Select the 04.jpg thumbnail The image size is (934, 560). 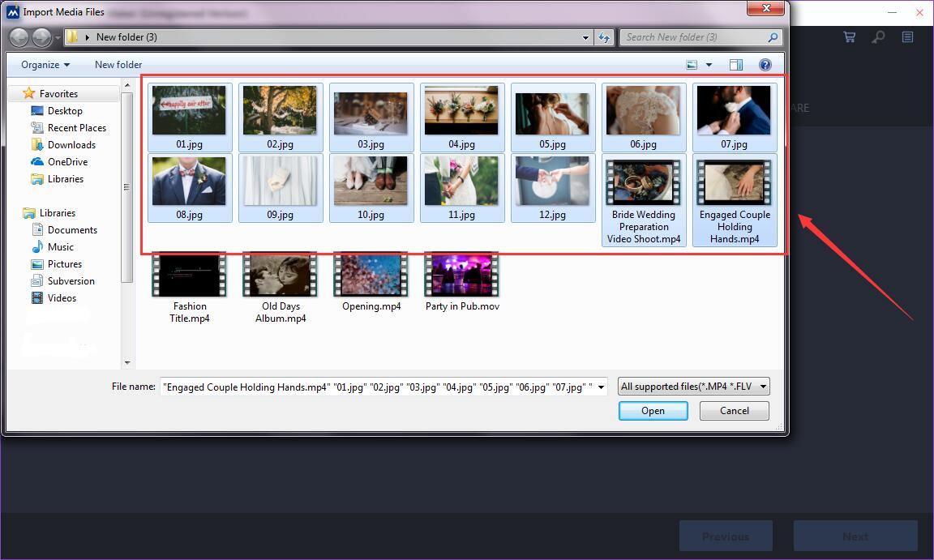[x=462, y=118]
